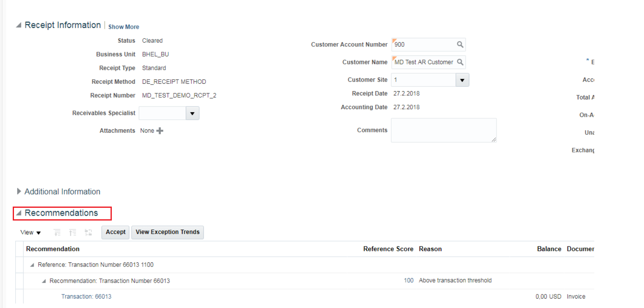Open the Customer Site dropdown

point(462,80)
